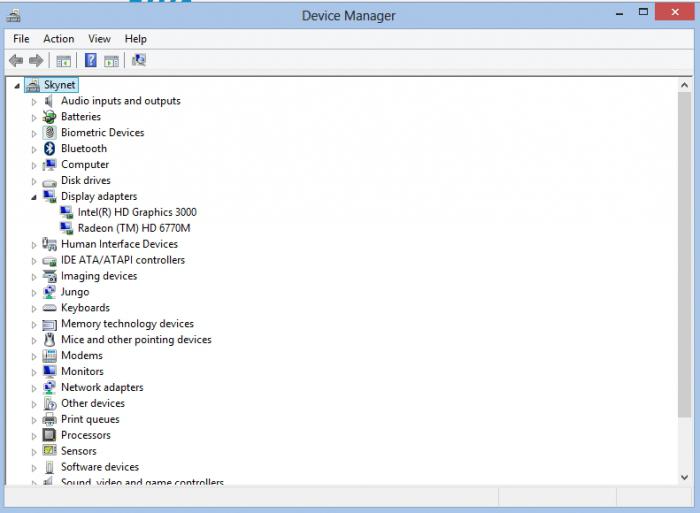Click the IDE ATA/ATAPI controllers icon
The image size is (700, 513).
(49, 261)
